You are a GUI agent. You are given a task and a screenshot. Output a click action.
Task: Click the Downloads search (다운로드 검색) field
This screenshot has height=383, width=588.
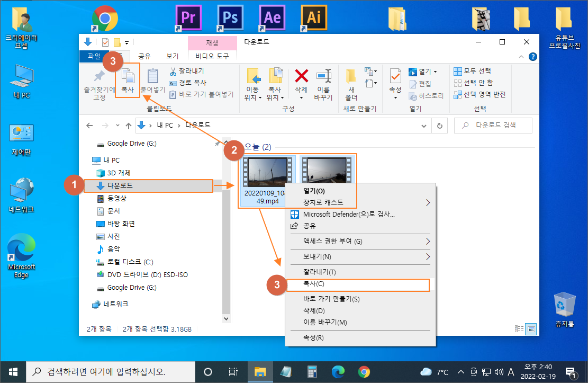point(493,126)
